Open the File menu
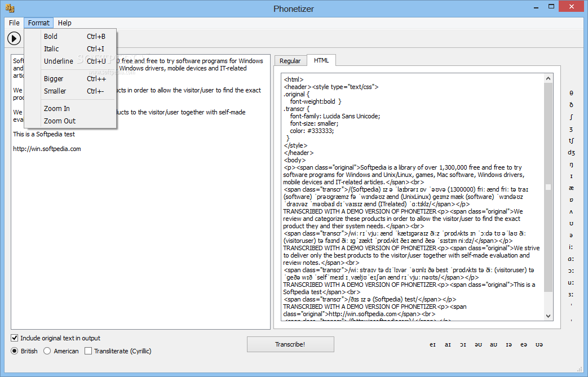 coord(14,23)
